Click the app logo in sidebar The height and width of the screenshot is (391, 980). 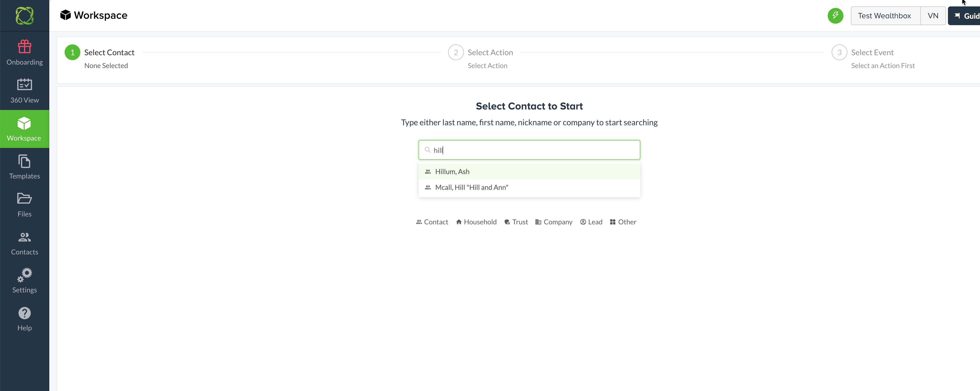[x=24, y=16]
